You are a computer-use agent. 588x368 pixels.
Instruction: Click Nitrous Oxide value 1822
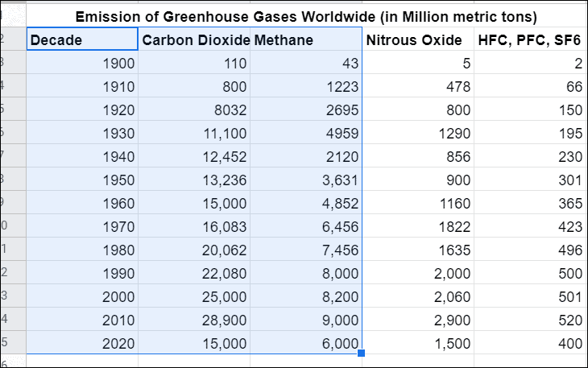418,226
